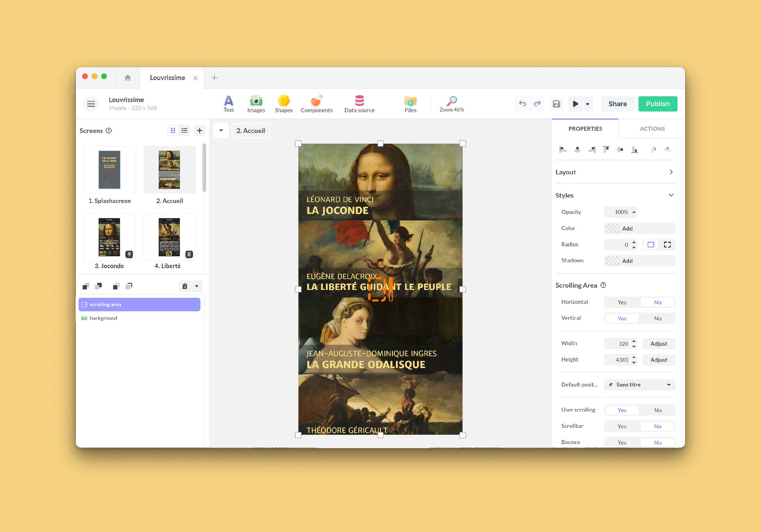The height and width of the screenshot is (532, 761).
Task: Enable the Scrollbar option
Action: 622,426
